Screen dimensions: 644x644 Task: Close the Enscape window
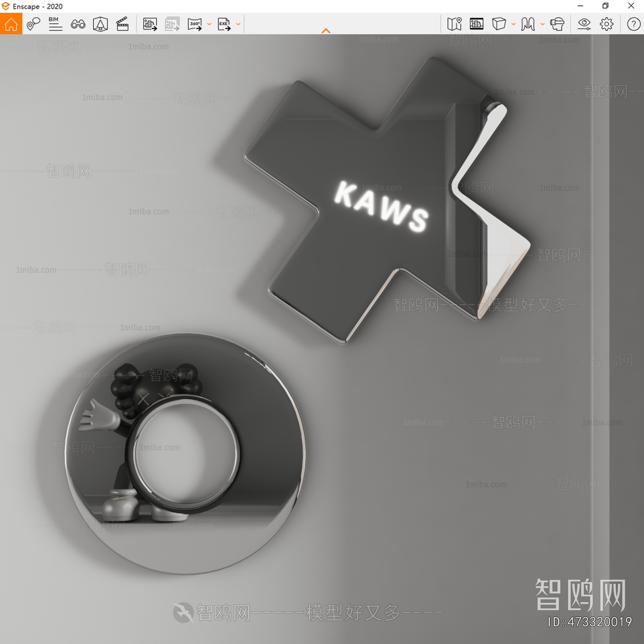631,6
